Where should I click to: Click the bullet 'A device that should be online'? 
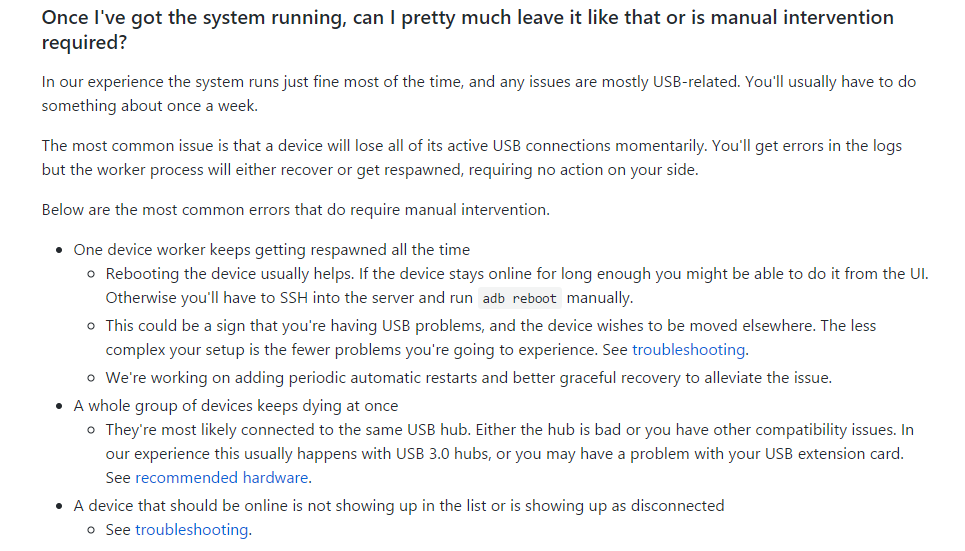[399, 505]
